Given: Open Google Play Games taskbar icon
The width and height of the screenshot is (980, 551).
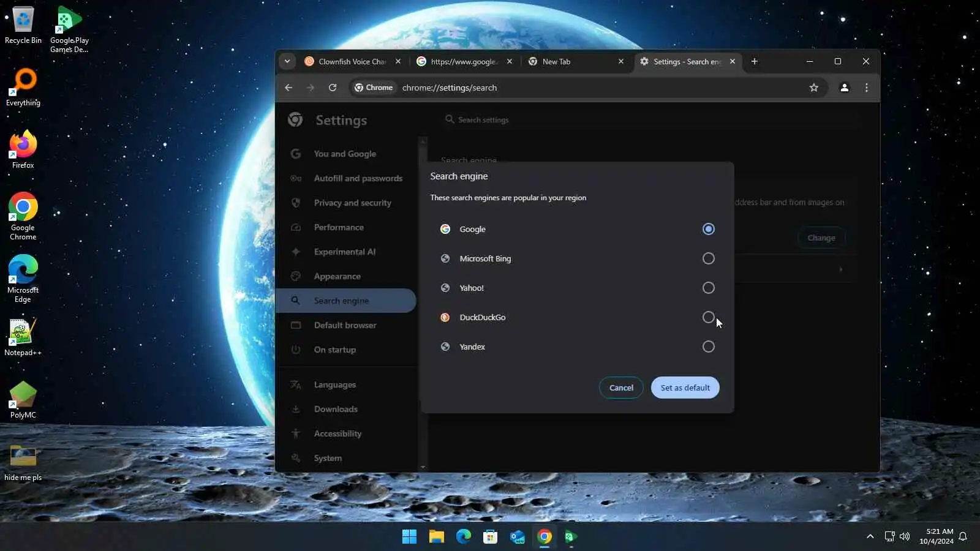Looking at the screenshot, I should (571, 537).
